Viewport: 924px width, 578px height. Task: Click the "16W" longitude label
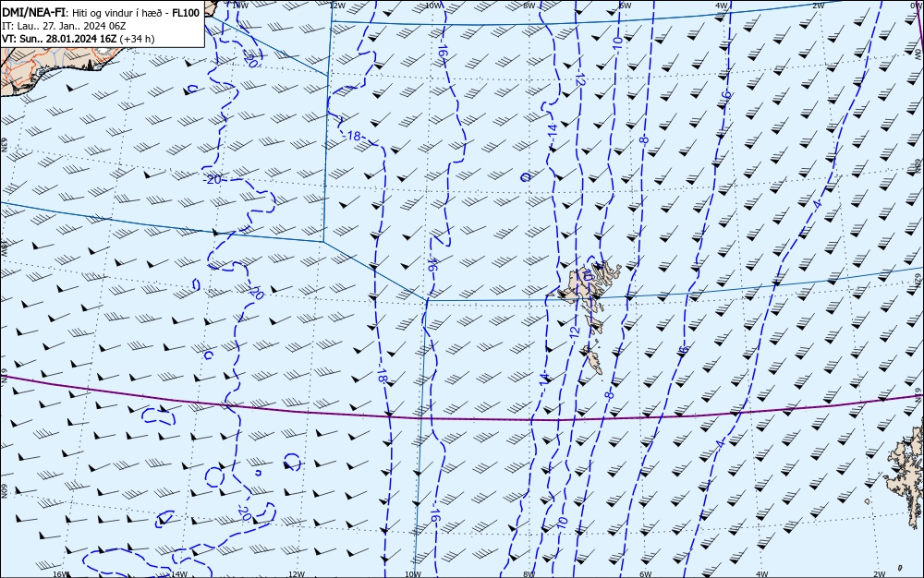pyautogui.click(x=60, y=574)
